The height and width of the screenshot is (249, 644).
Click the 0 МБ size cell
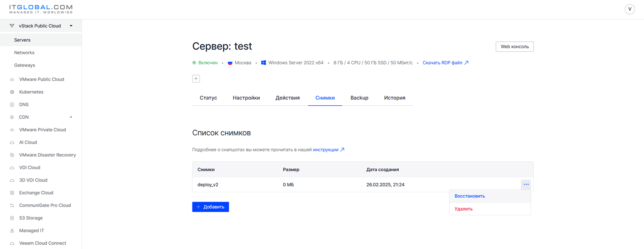(288, 184)
